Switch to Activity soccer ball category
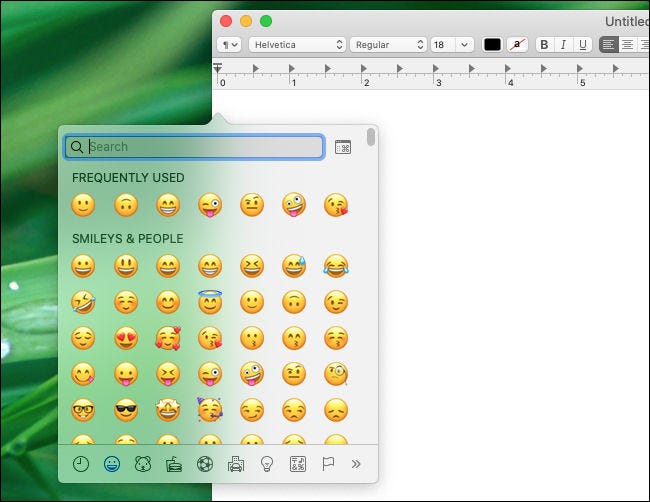This screenshot has width=650, height=502. [x=205, y=464]
